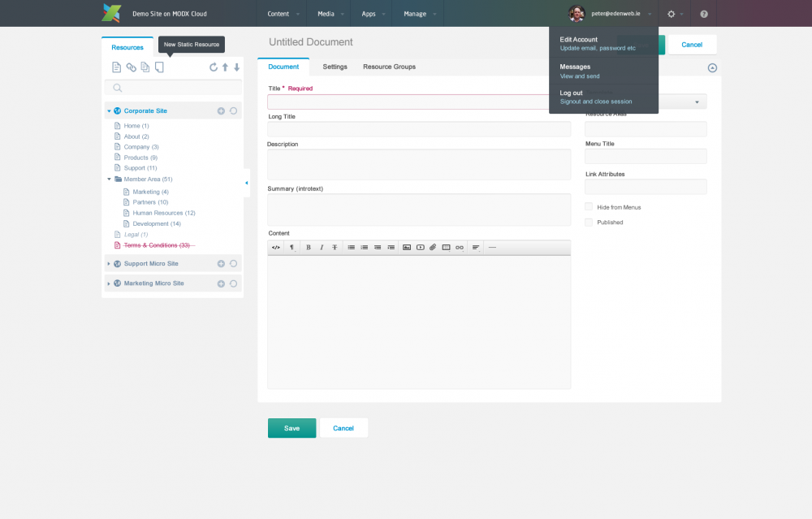Click the attach file paperclip icon
This screenshot has height=519, width=812.
coord(433,247)
